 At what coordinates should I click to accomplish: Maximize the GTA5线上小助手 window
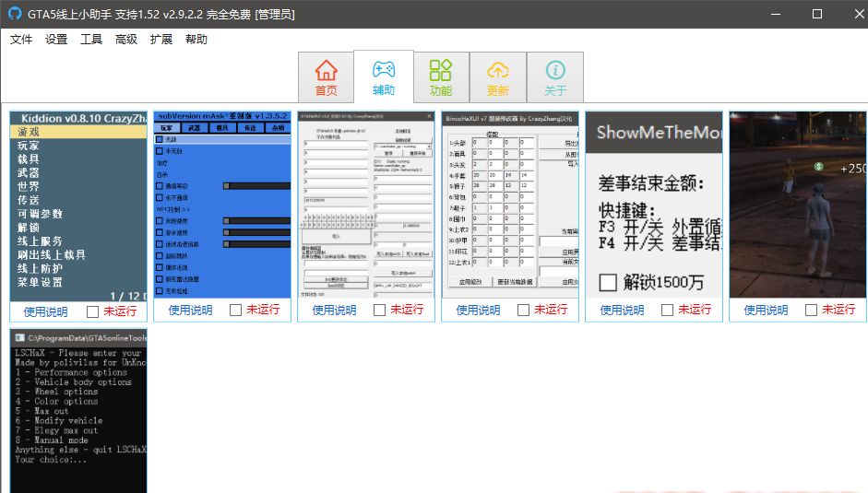[817, 14]
